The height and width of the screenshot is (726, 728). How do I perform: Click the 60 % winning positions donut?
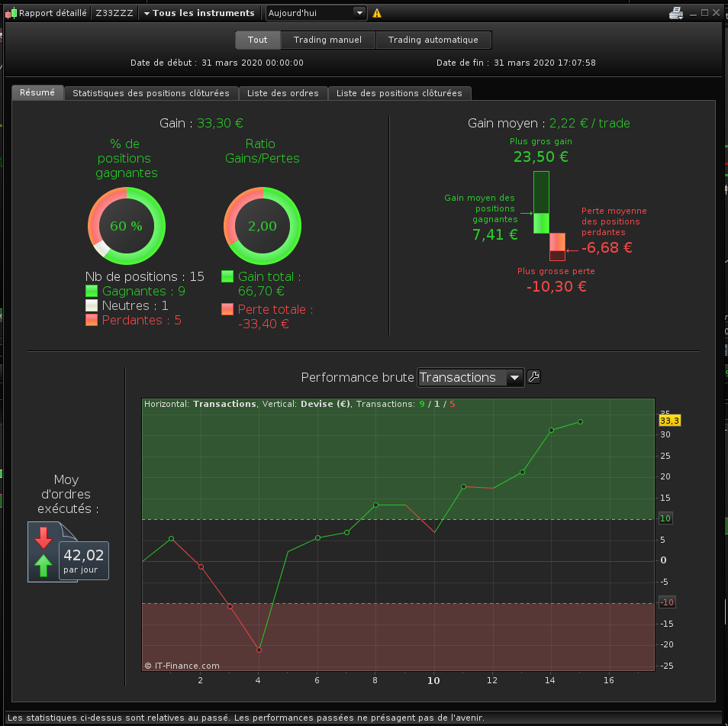[x=126, y=226]
